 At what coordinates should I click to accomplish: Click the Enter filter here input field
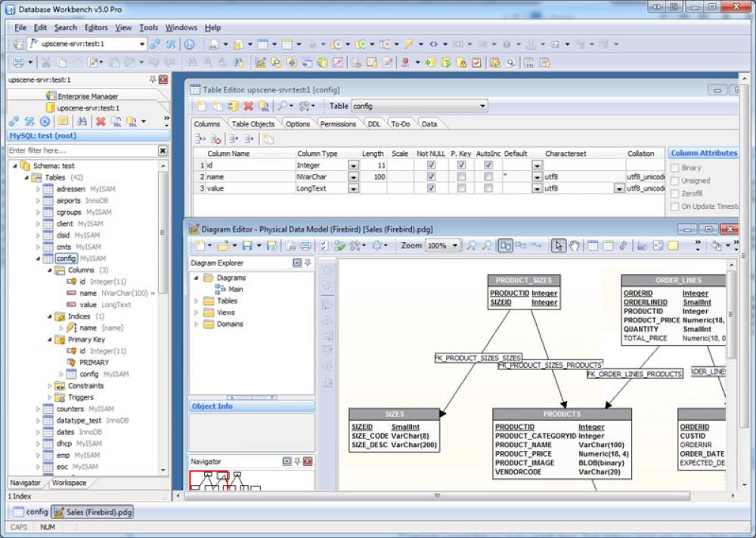click(76, 150)
